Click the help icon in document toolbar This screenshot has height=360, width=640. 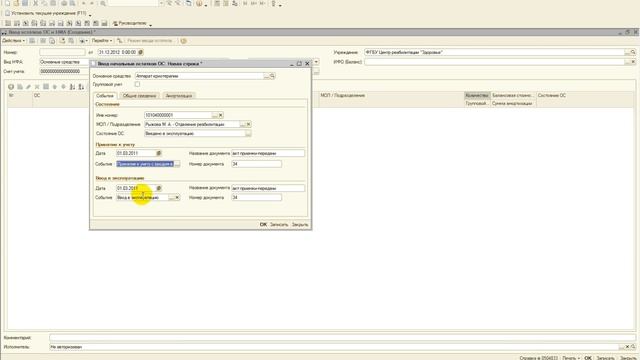[183, 41]
